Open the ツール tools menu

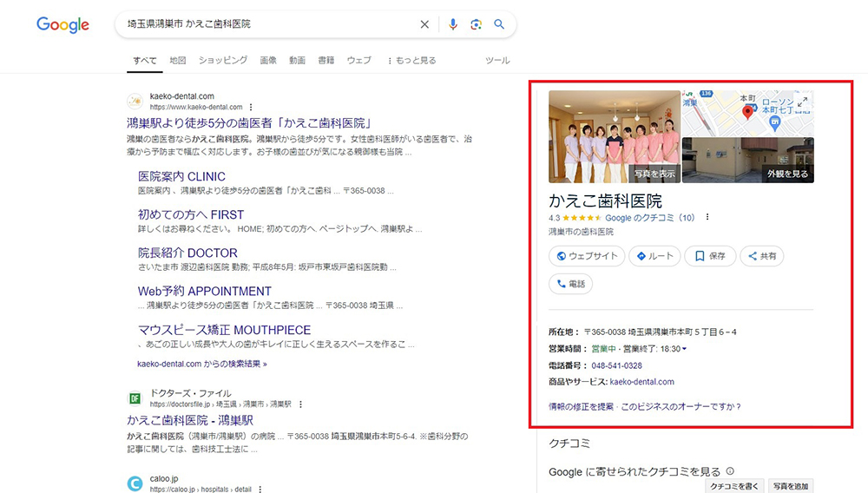pyautogui.click(x=497, y=61)
